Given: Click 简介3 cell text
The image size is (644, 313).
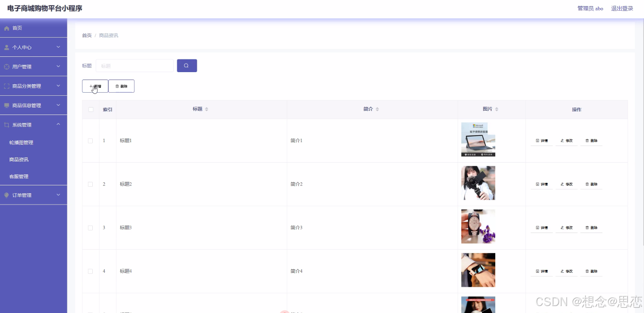Looking at the screenshot, I should 296,228.
